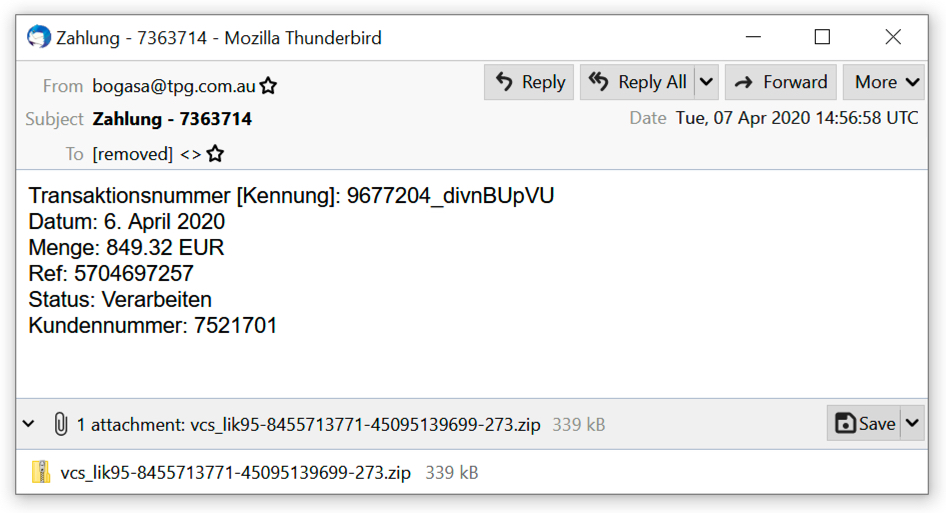946x513 pixels.
Task: Click sender address bogasa@tpg.com.au
Action: coord(174,86)
